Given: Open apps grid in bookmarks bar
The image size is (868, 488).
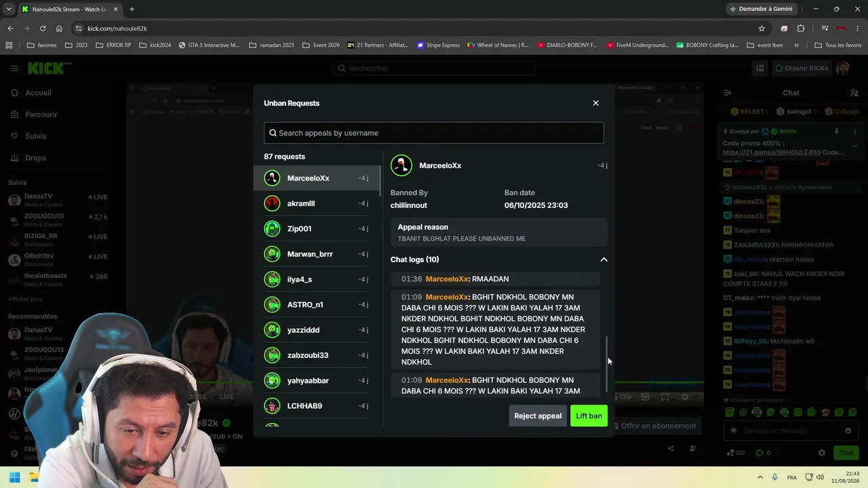Looking at the screenshot, I should pos(9,45).
